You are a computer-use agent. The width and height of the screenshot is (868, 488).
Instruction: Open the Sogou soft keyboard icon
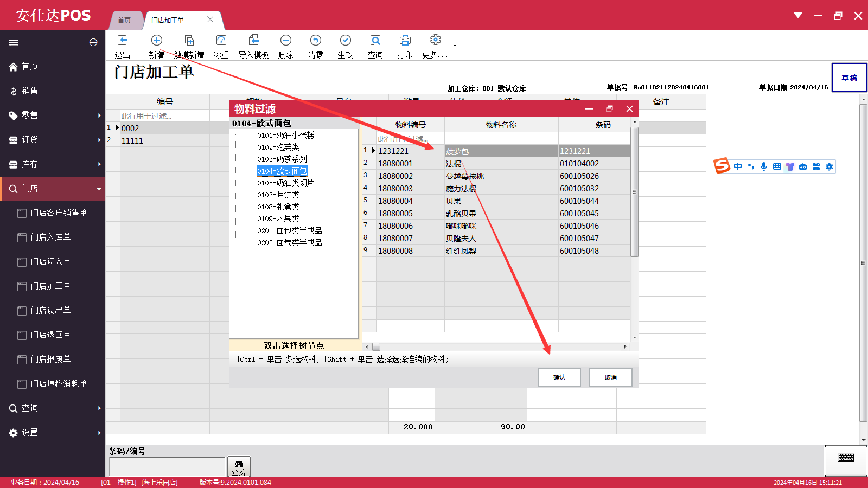point(777,166)
